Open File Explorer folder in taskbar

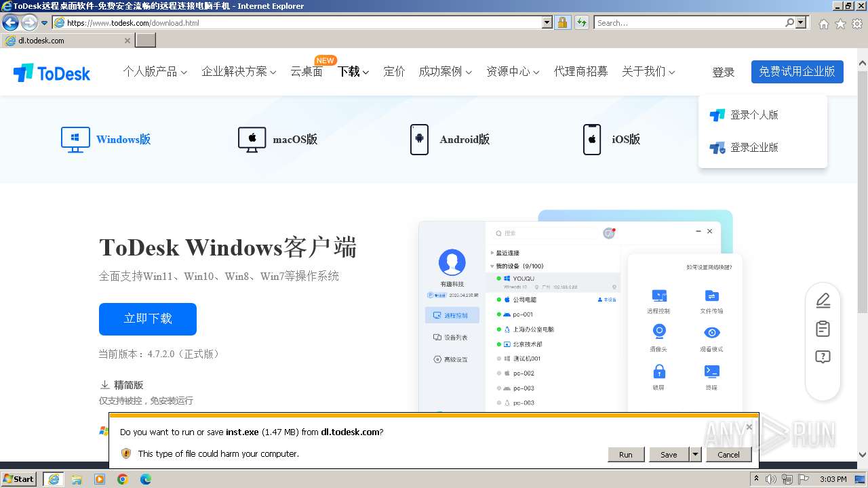point(77,479)
